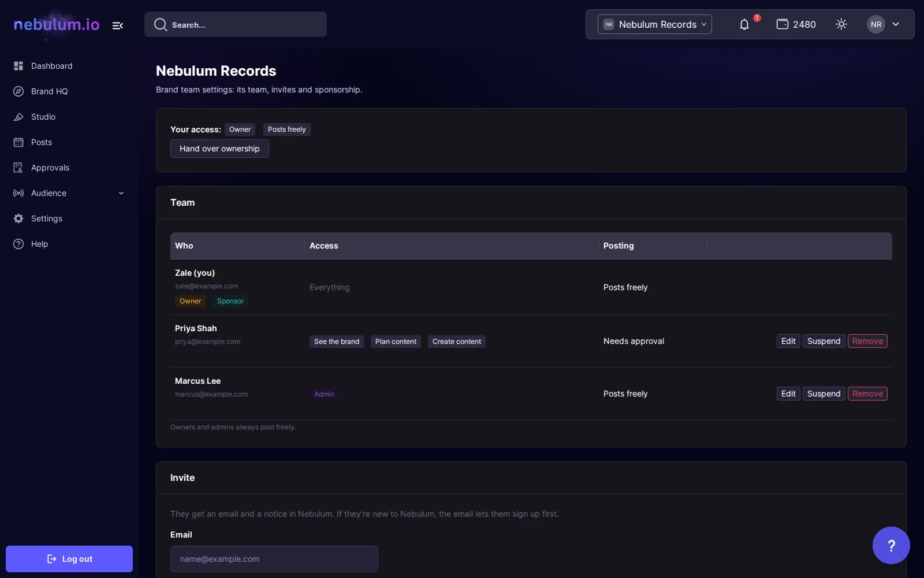Expand the user account chevron
The width and height of the screenshot is (924, 578).
click(x=896, y=24)
